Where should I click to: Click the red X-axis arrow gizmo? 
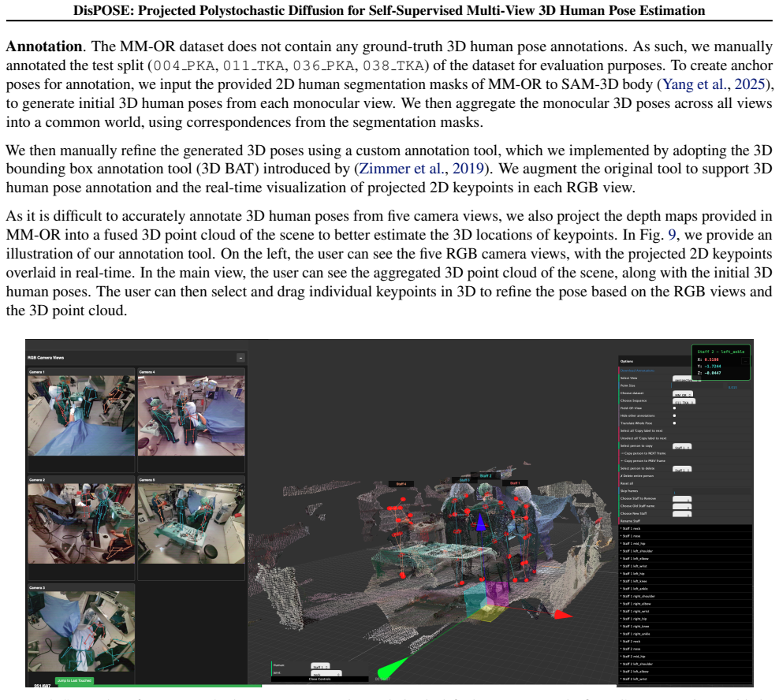coord(563,615)
